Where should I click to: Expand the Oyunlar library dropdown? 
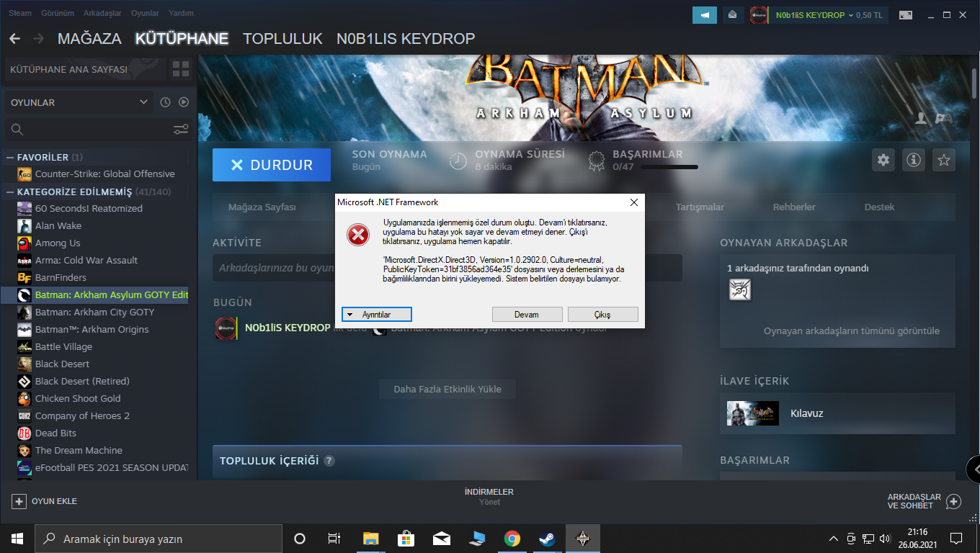pos(79,102)
